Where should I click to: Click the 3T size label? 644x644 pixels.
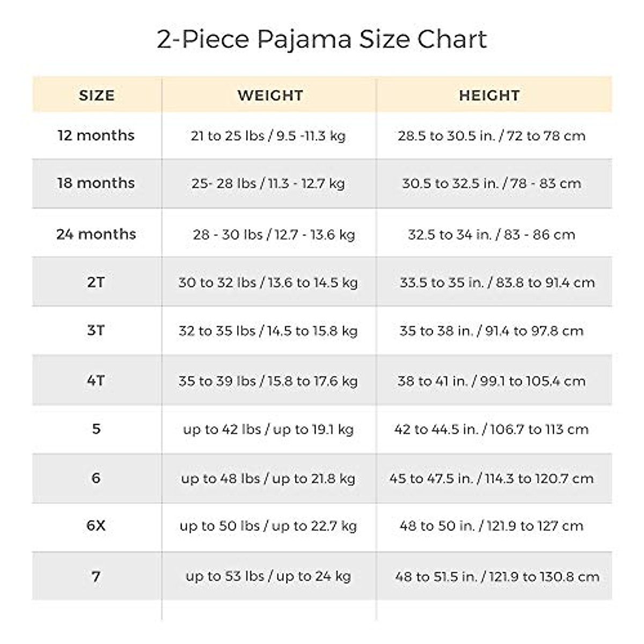pos(97,331)
